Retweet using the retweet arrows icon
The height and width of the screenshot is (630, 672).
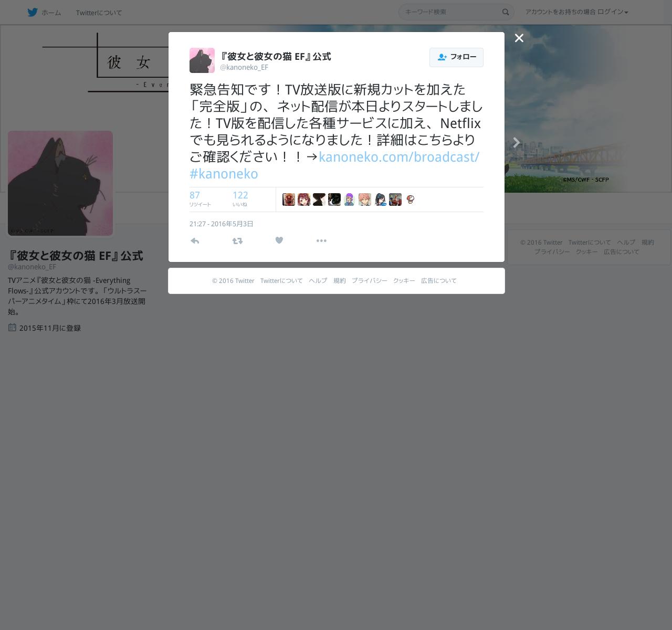point(237,240)
